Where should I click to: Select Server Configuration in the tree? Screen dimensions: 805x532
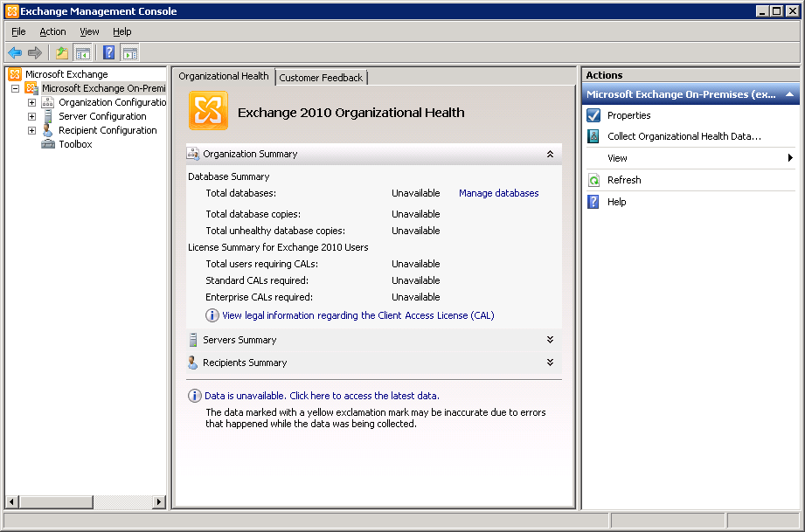click(102, 116)
